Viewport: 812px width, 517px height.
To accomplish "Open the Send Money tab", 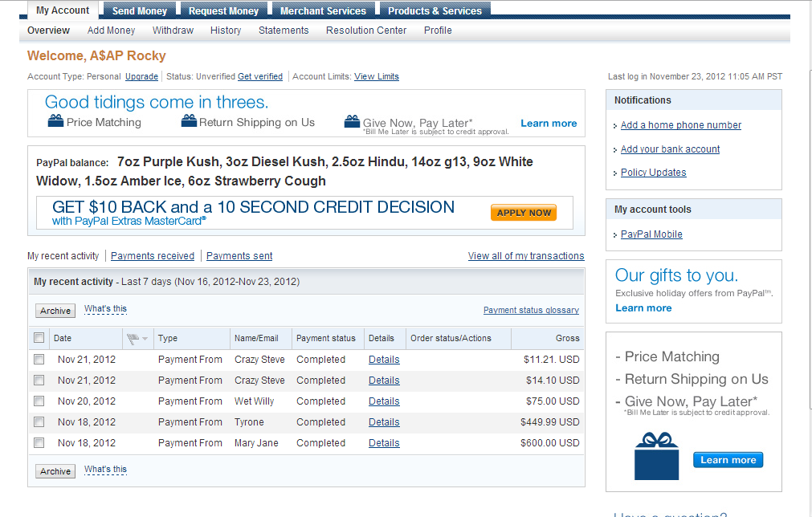I will tap(139, 10).
